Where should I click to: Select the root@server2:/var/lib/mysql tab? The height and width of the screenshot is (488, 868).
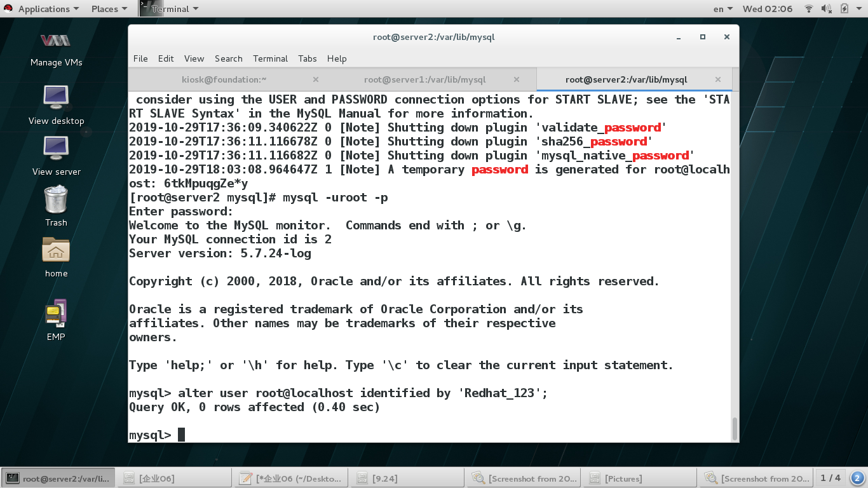[x=627, y=79]
